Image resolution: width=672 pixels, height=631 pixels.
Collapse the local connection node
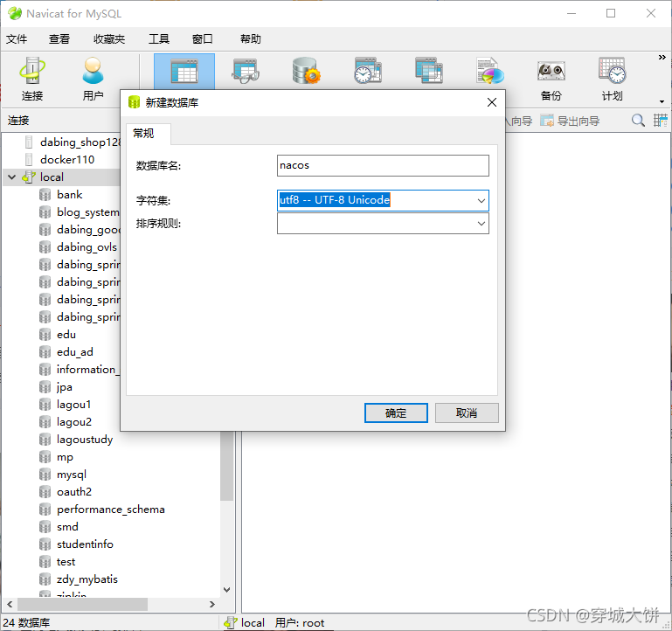(12, 177)
